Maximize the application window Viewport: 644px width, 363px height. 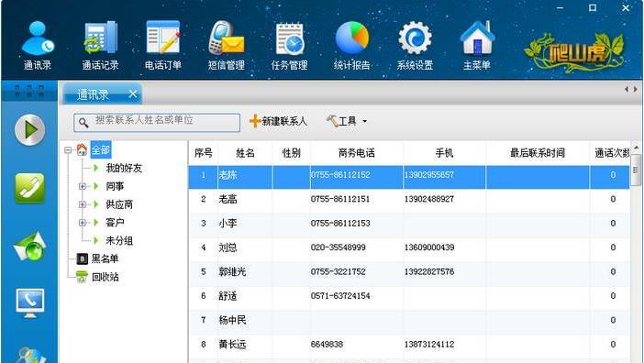[x=593, y=7]
